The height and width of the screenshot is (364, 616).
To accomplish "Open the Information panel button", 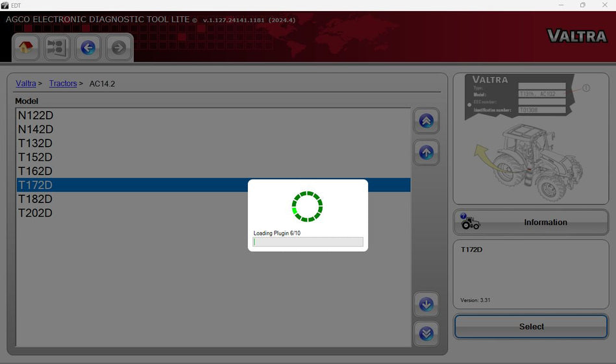I will coord(531,223).
